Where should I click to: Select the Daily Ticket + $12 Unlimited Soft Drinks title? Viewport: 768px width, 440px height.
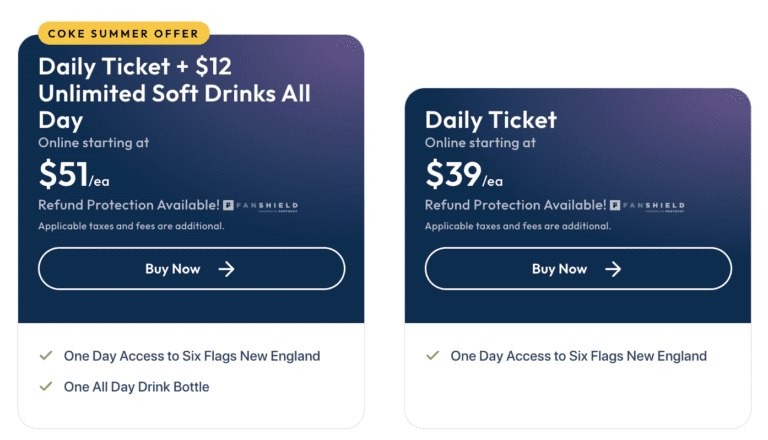click(174, 94)
